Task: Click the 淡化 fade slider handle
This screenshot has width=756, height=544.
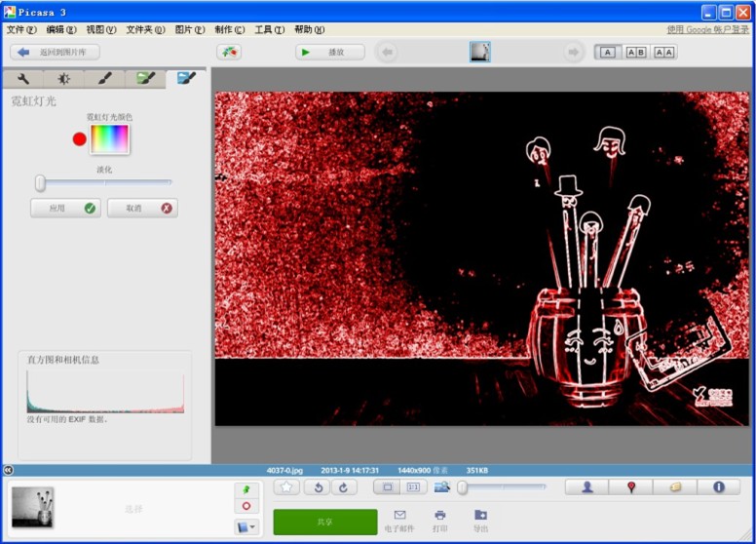Action: coord(40,182)
